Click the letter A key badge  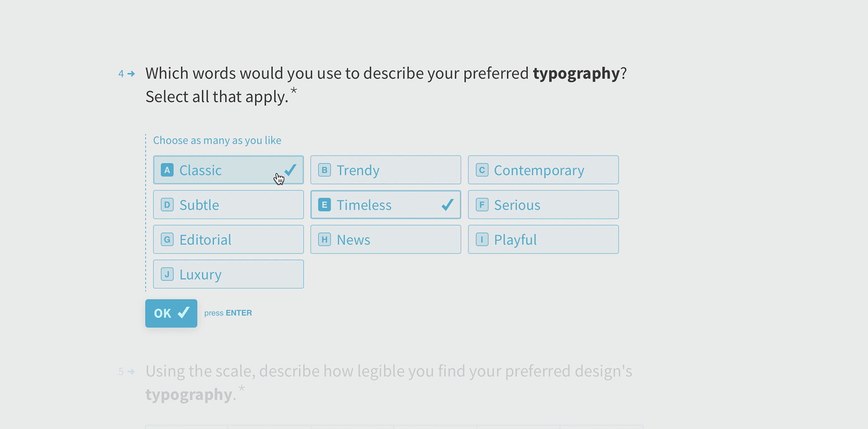(x=167, y=170)
